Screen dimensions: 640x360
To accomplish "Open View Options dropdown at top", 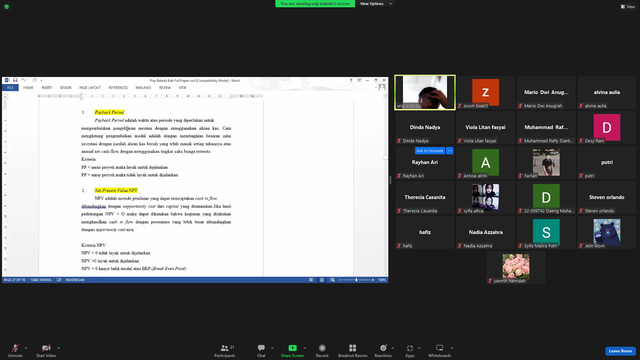I will (375, 4).
